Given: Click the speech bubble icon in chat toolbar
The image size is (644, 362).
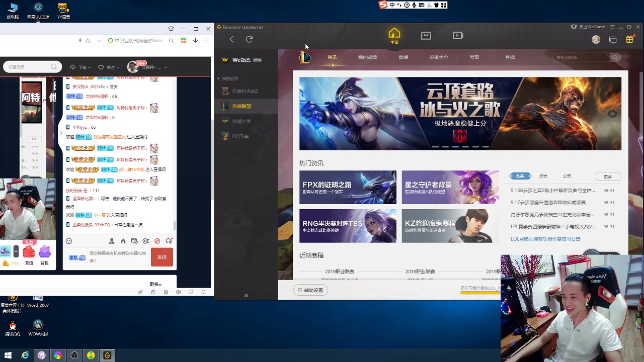Looking at the screenshot, I should 169,241.
